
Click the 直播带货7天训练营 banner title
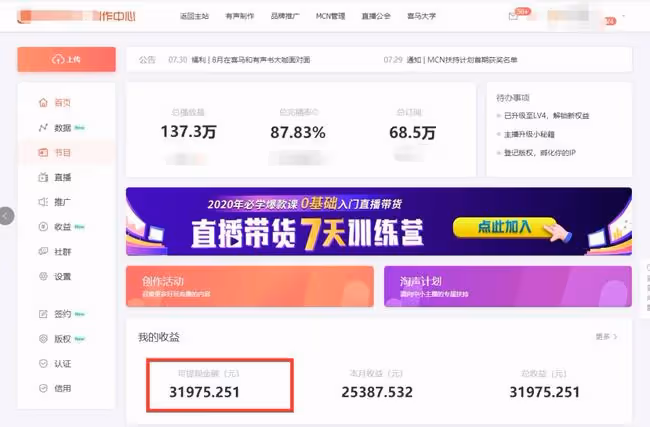(307, 233)
